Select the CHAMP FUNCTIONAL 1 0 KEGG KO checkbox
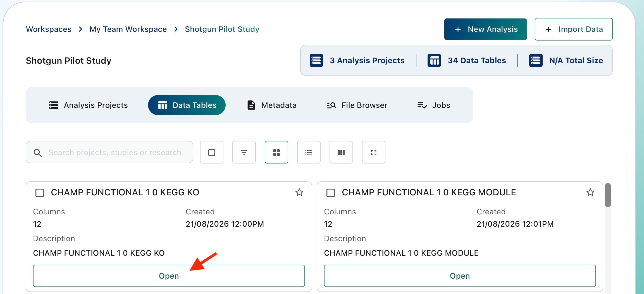The image size is (644, 294). (40, 193)
